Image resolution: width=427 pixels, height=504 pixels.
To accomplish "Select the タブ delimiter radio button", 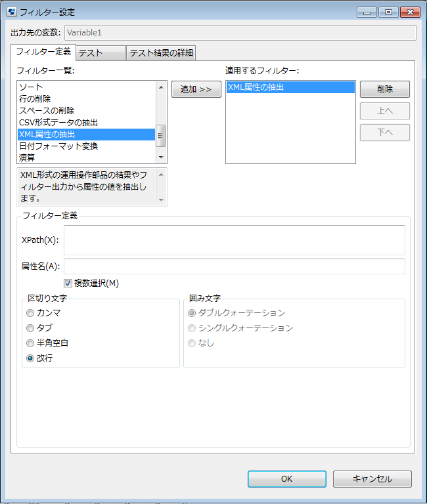I will click(x=30, y=328).
